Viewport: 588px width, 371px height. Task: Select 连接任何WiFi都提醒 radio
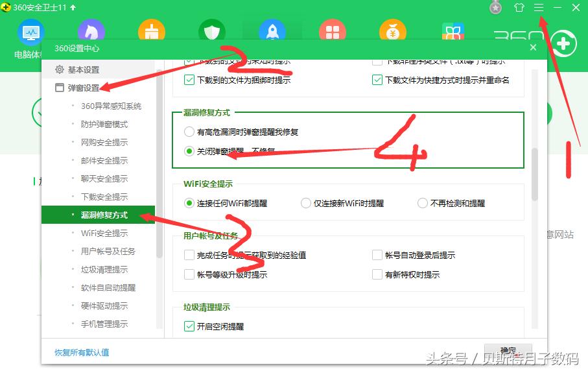pyautogui.click(x=189, y=203)
